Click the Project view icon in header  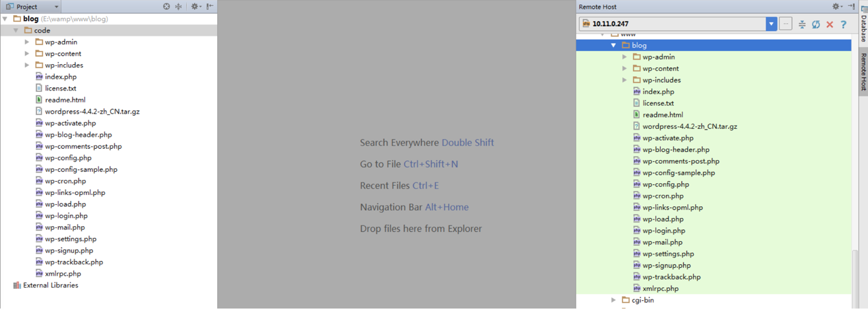tap(10, 7)
